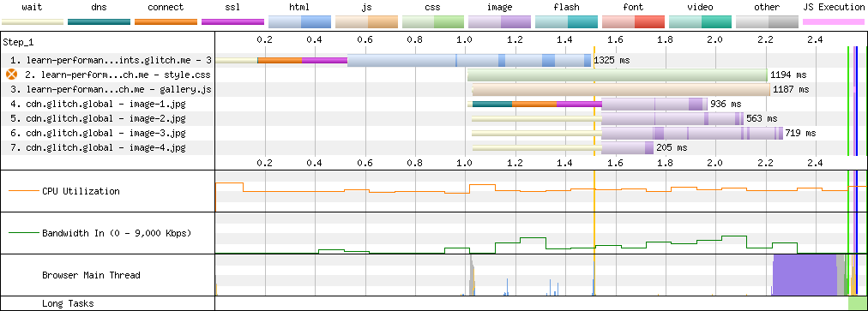The width and height of the screenshot is (868, 311).
Task: Click the CPU Utilization label
Action: tap(81, 191)
